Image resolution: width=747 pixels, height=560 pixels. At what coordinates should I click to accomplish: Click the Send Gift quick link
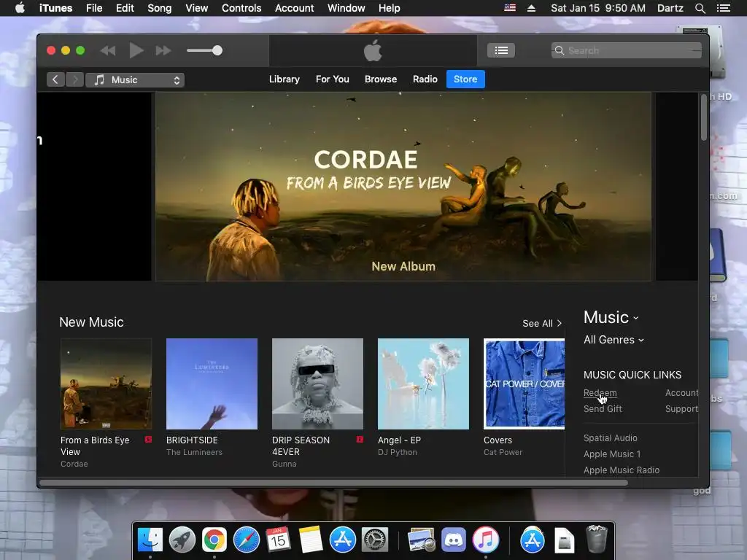(x=603, y=409)
